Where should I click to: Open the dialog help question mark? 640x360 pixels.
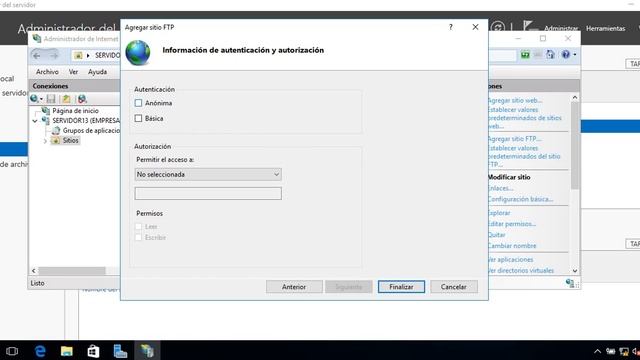(x=451, y=27)
